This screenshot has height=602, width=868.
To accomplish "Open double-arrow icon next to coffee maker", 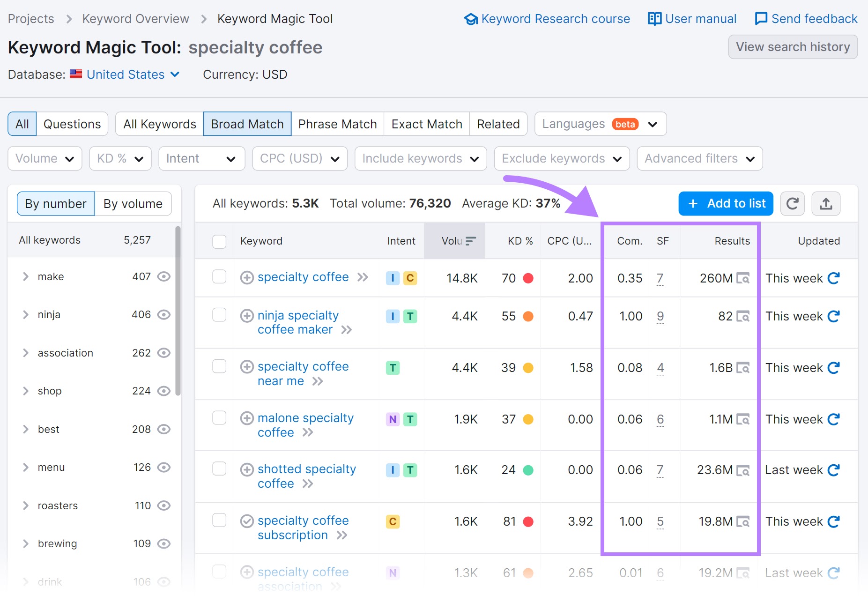I will [x=347, y=330].
